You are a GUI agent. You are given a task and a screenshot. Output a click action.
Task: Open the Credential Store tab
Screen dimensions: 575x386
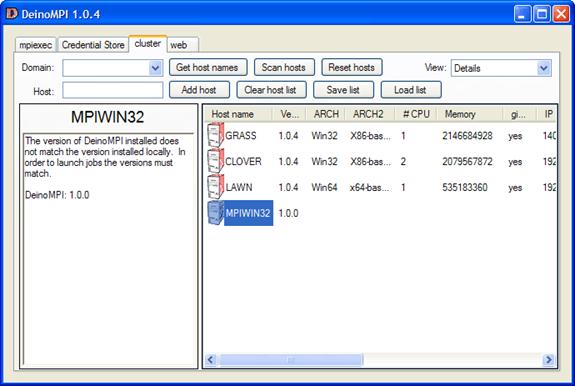point(93,45)
